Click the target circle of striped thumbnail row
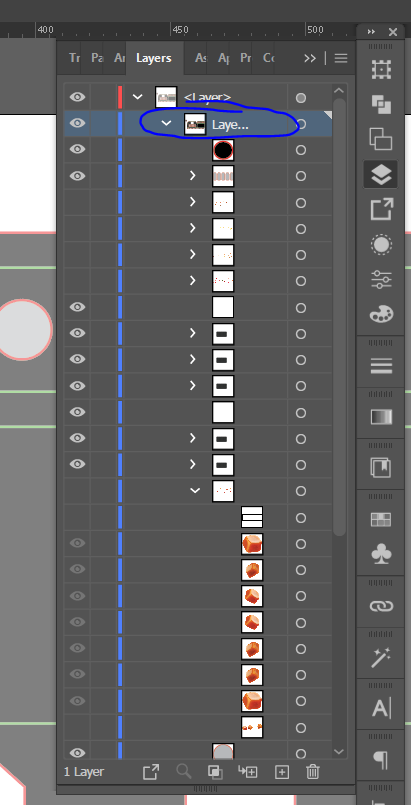 click(301, 176)
